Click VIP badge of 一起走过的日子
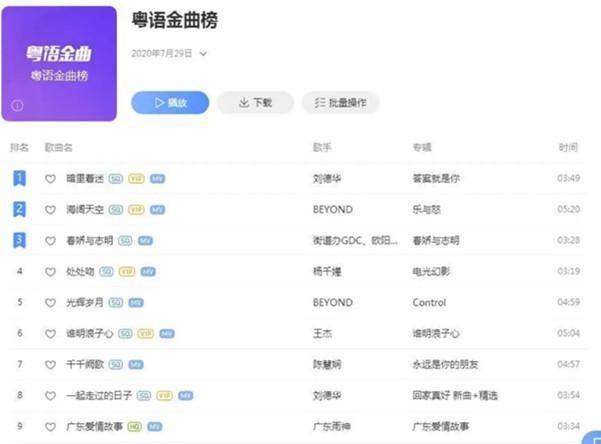The width and height of the screenshot is (601, 444). (164, 396)
